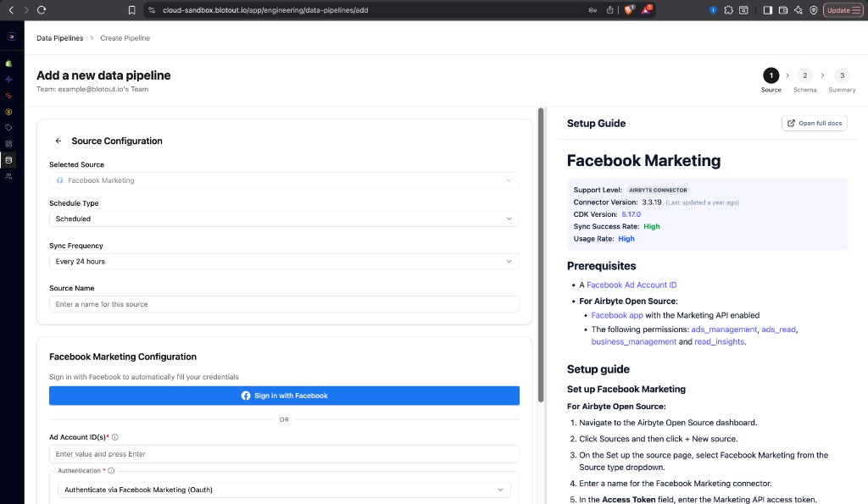This screenshot has width=868, height=504.
Task: Click the browser back arrow
Action: tap(11, 10)
